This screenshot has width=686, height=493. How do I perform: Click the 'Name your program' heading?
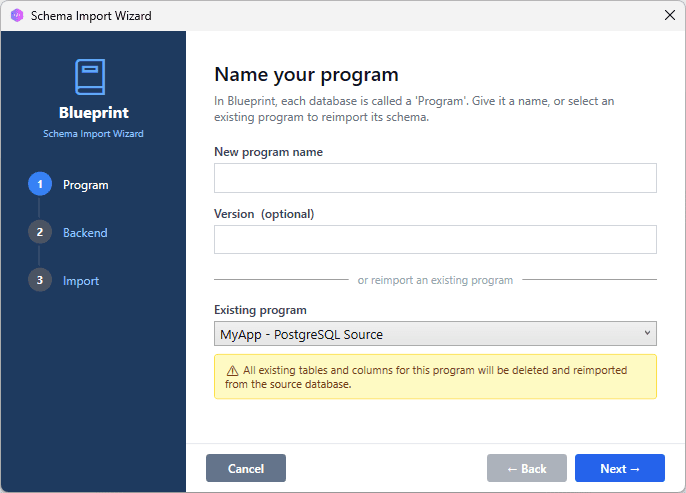pyautogui.click(x=306, y=74)
